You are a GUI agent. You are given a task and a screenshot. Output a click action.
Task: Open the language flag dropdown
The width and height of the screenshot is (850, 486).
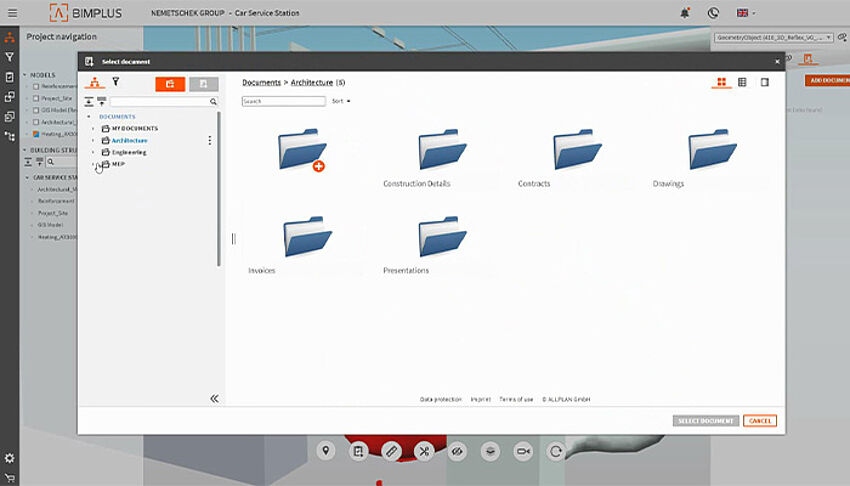click(x=746, y=13)
